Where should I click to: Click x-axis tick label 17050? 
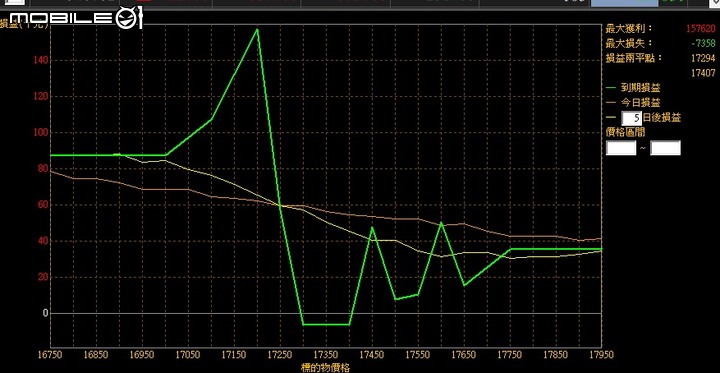click(x=188, y=355)
